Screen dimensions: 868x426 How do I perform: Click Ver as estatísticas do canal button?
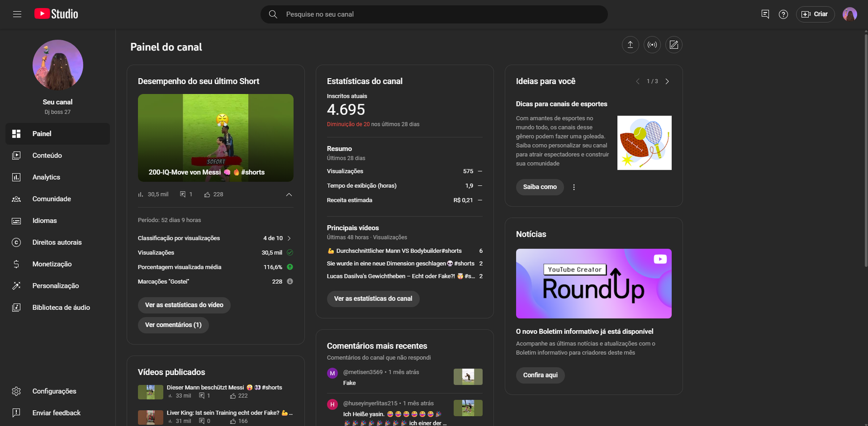pos(373,298)
